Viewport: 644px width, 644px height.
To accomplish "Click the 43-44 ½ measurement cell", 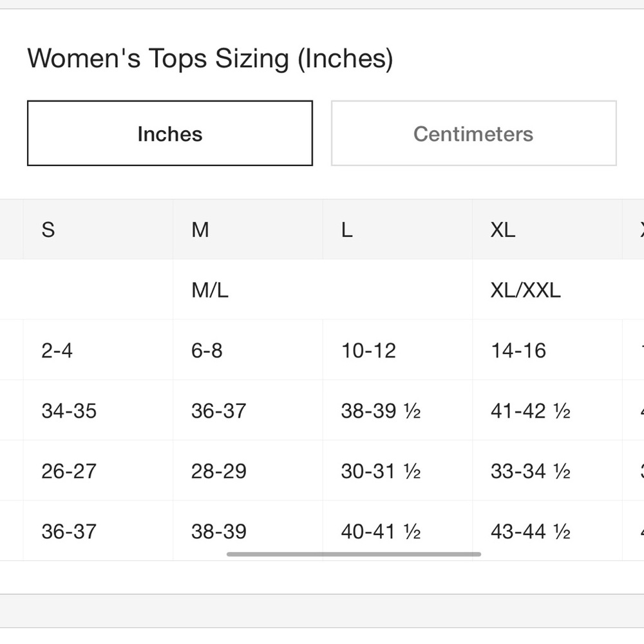I will (x=547, y=531).
